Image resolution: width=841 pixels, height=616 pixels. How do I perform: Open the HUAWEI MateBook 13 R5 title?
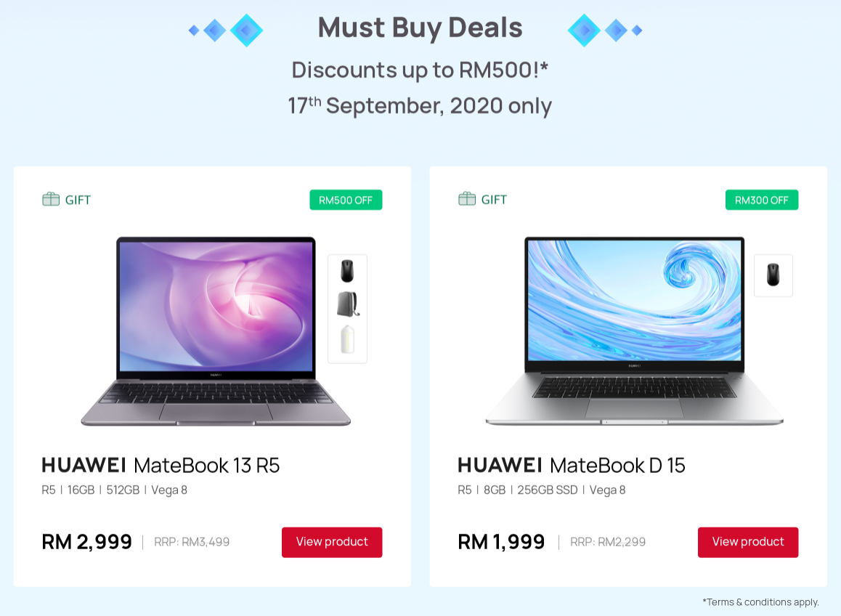coord(161,465)
